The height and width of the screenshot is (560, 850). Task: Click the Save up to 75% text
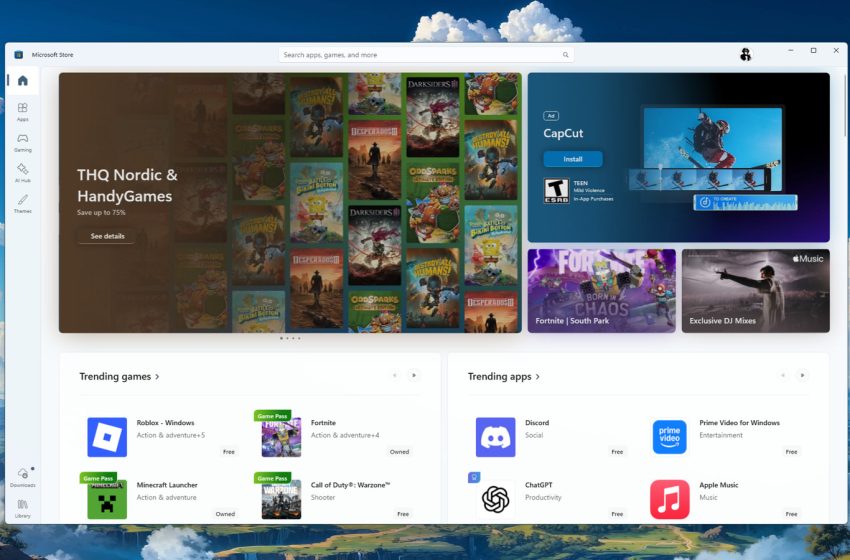[101, 213]
